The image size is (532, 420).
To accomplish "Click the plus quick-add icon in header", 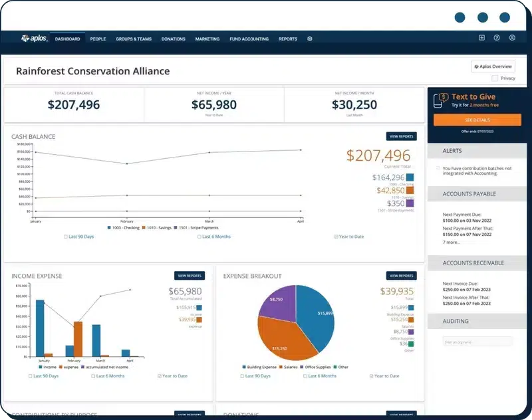I will click(481, 38).
